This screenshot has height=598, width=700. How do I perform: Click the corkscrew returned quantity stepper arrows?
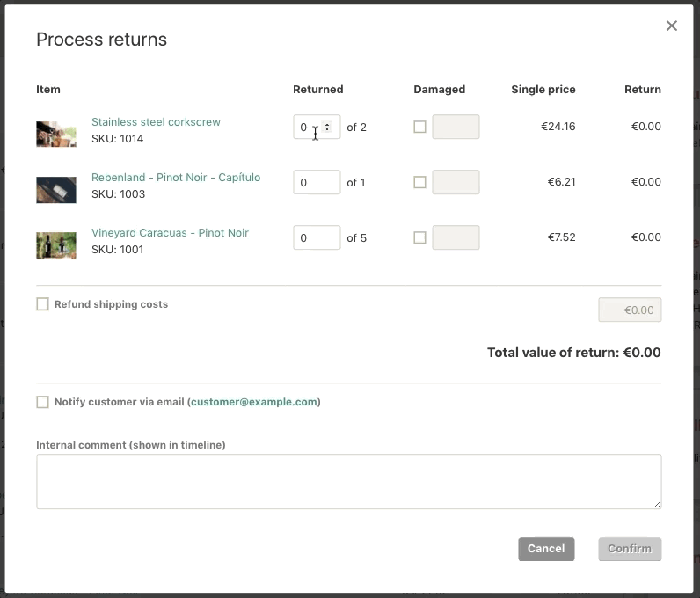327,127
